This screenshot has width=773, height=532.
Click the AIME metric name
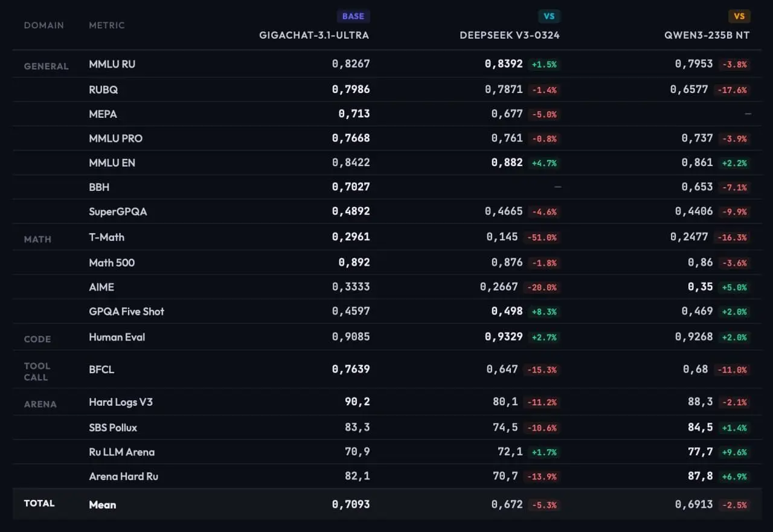click(x=101, y=287)
